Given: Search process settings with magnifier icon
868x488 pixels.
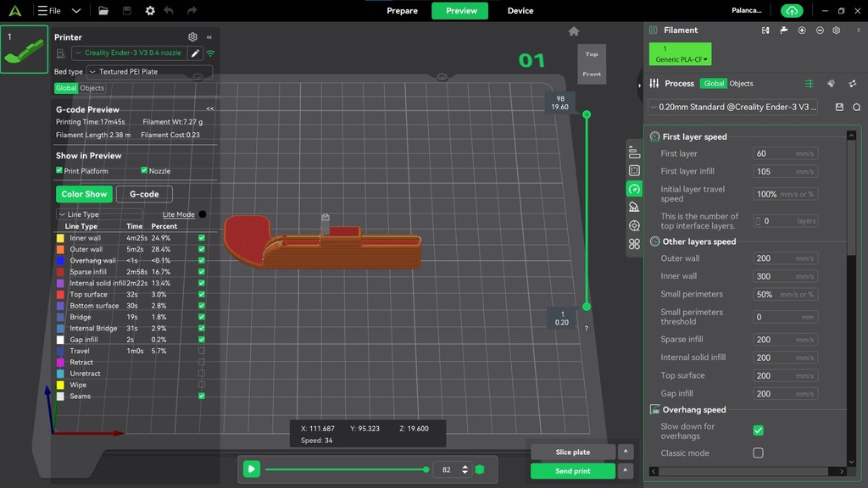Looking at the screenshot, I should [856, 108].
